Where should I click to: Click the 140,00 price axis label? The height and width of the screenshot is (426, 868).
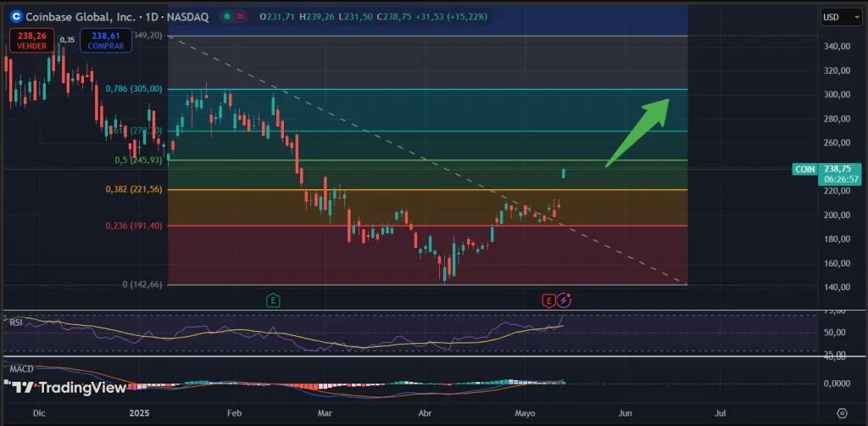click(837, 288)
